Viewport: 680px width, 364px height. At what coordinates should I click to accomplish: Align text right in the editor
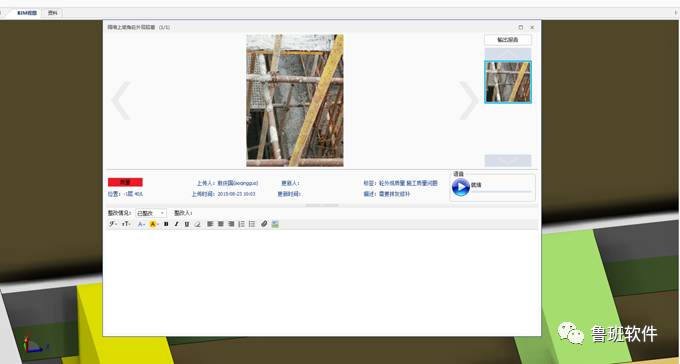coord(231,224)
